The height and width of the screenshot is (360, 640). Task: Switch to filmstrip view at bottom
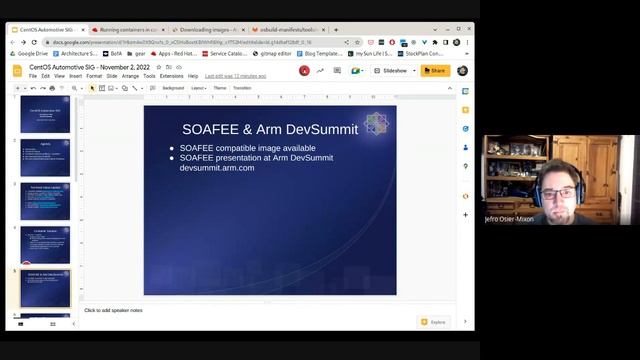[21, 324]
